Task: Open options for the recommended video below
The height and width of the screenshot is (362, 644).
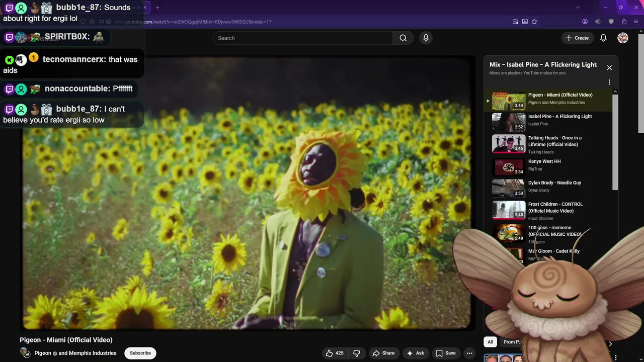Action: [x=616, y=357]
